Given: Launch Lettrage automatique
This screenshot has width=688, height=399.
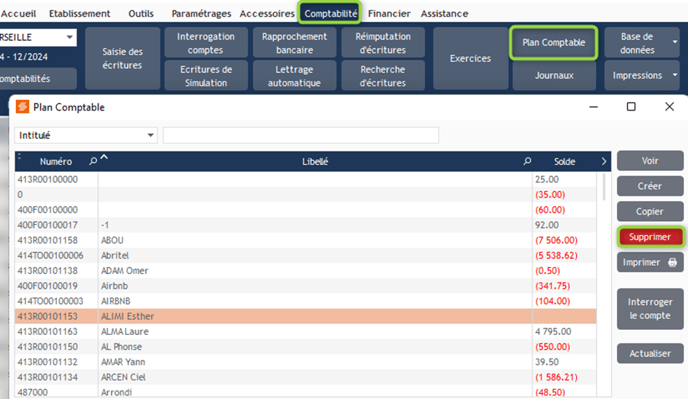Looking at the screenshot, I should coord(294,75).
